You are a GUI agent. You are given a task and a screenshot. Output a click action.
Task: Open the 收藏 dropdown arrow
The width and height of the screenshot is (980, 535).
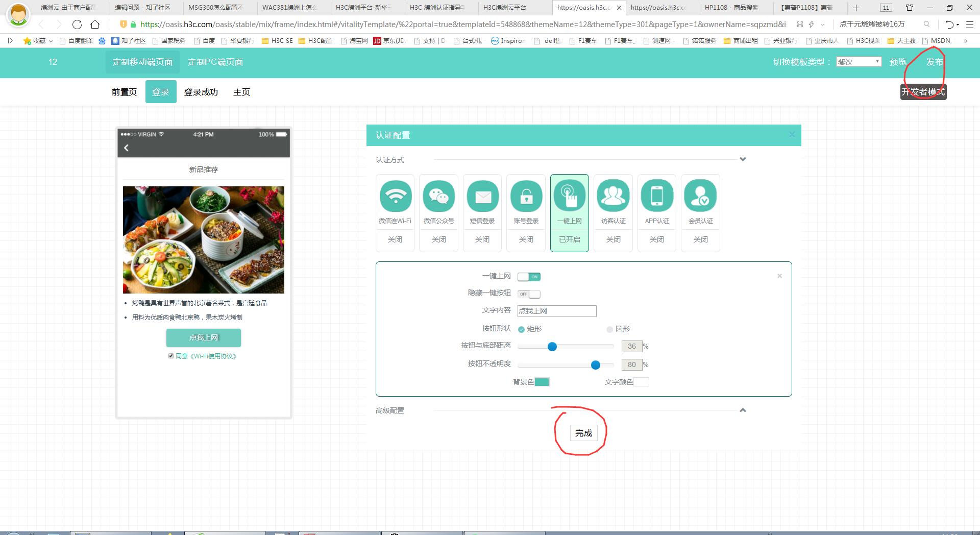pos(51,41)
